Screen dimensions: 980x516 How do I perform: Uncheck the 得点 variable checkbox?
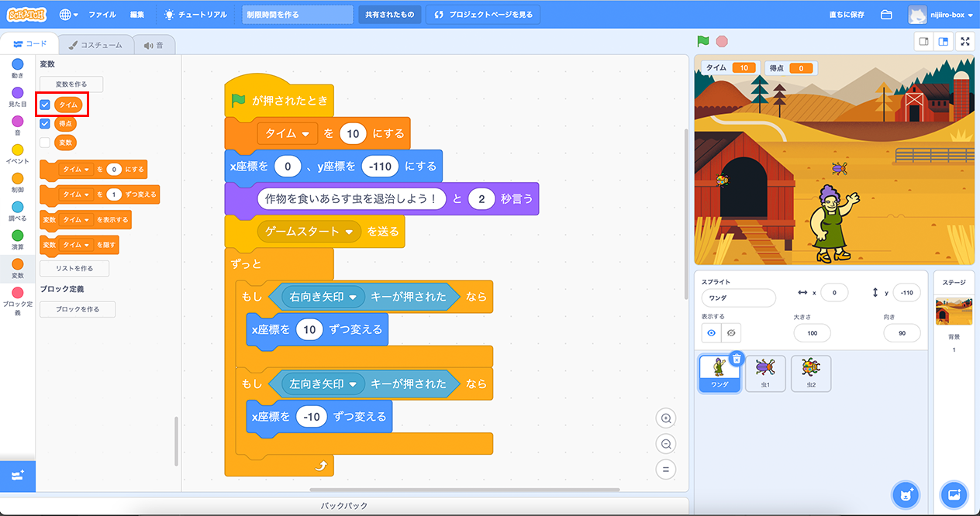(x=45, y=124)
